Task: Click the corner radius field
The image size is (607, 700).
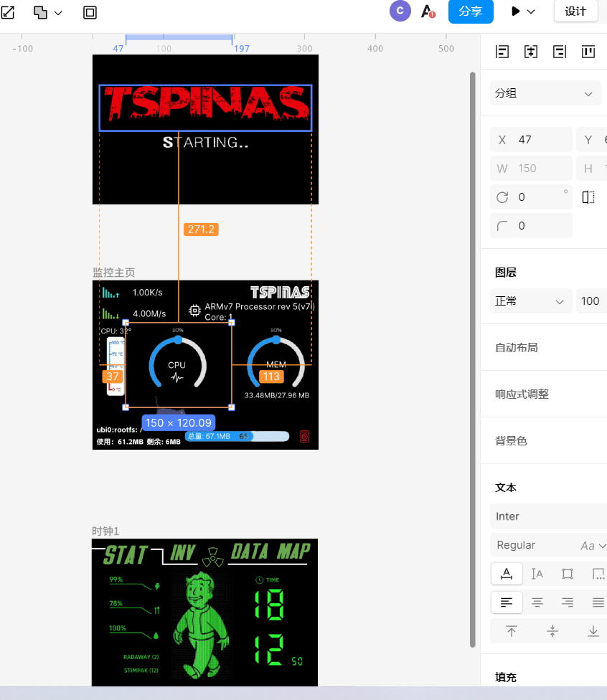Action: point(531,225)
